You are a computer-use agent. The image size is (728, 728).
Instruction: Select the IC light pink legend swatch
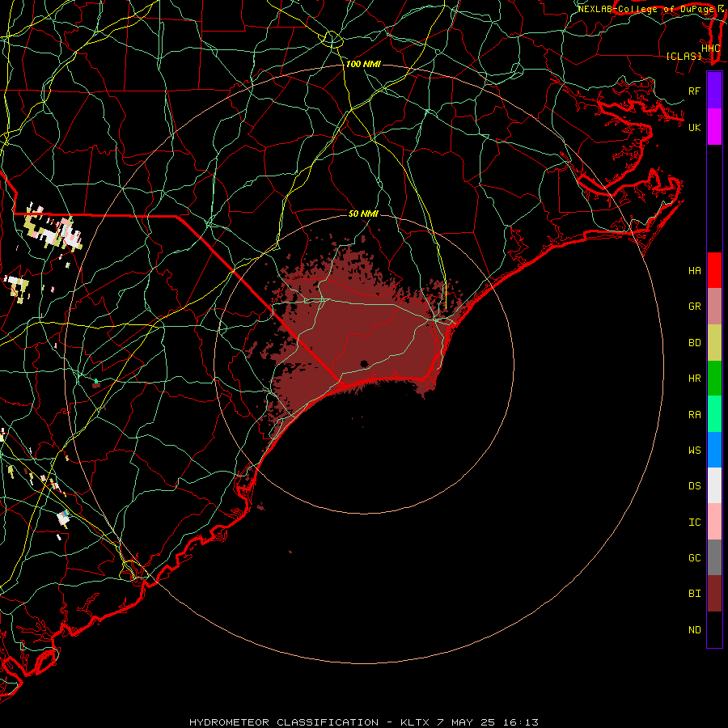pyautogui.click(x=714, y=522)
